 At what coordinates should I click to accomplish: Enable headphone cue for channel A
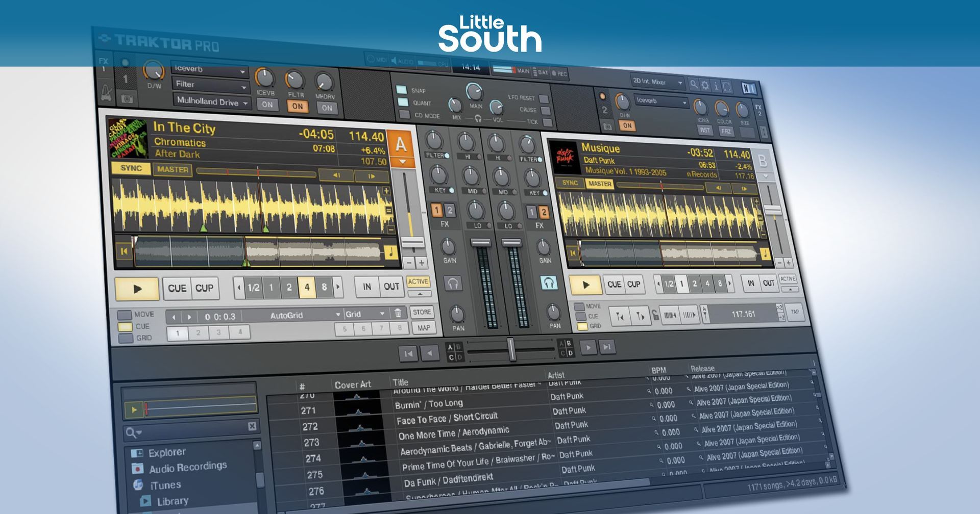tap(453, 283)
